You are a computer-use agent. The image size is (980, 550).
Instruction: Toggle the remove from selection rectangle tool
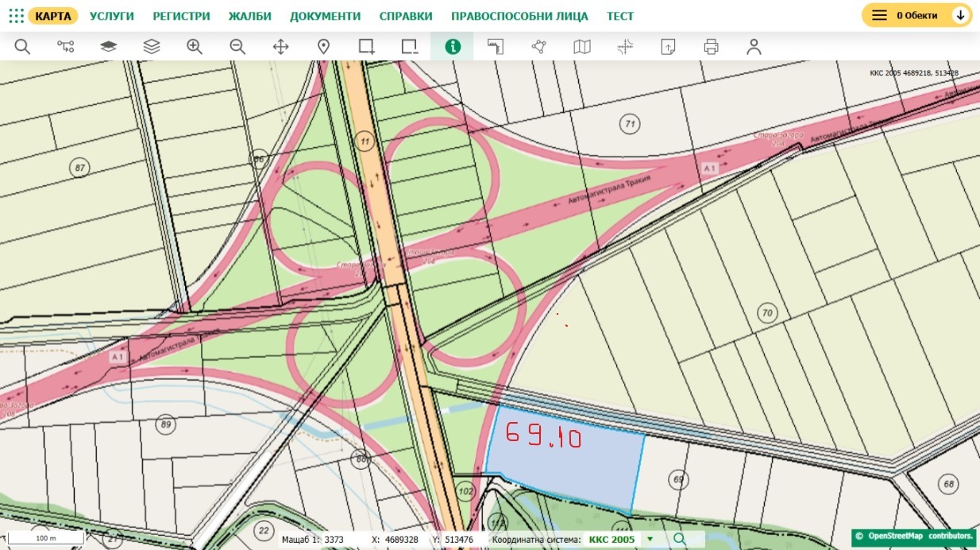coord(409,47)
